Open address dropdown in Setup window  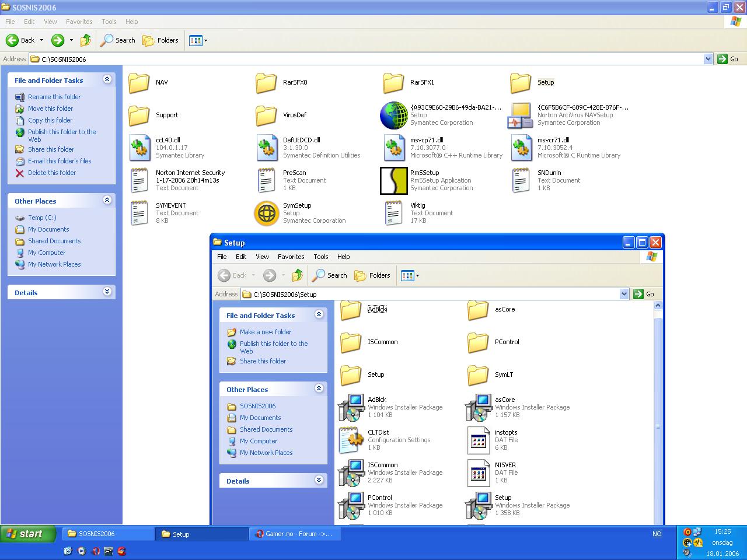tap(624, 294)
